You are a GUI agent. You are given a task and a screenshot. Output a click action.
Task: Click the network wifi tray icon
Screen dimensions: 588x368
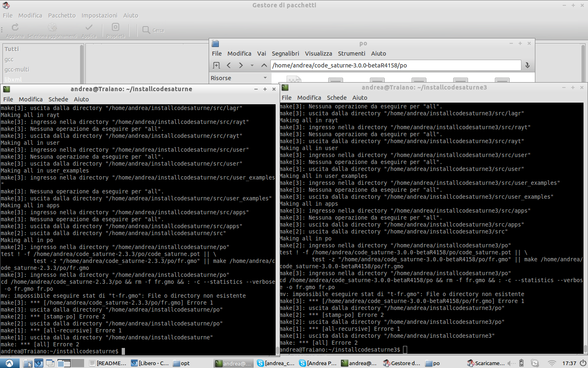click(552, 363)
